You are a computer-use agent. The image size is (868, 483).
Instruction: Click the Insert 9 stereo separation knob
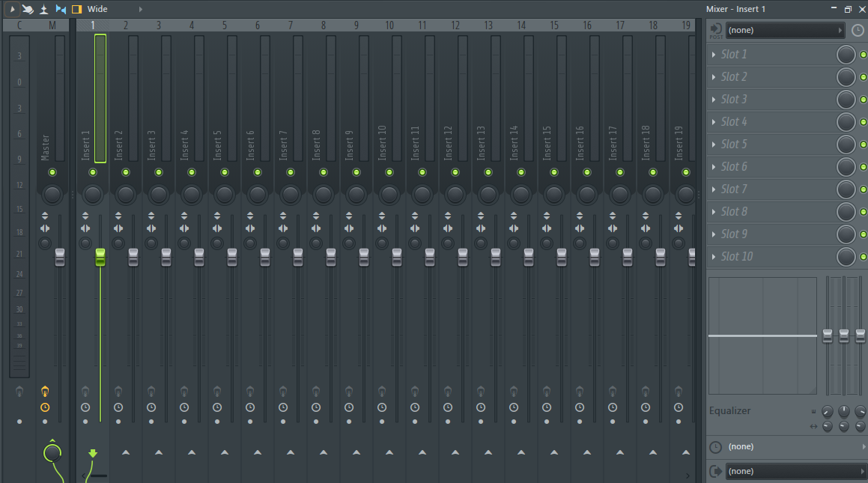click(349, 243)
